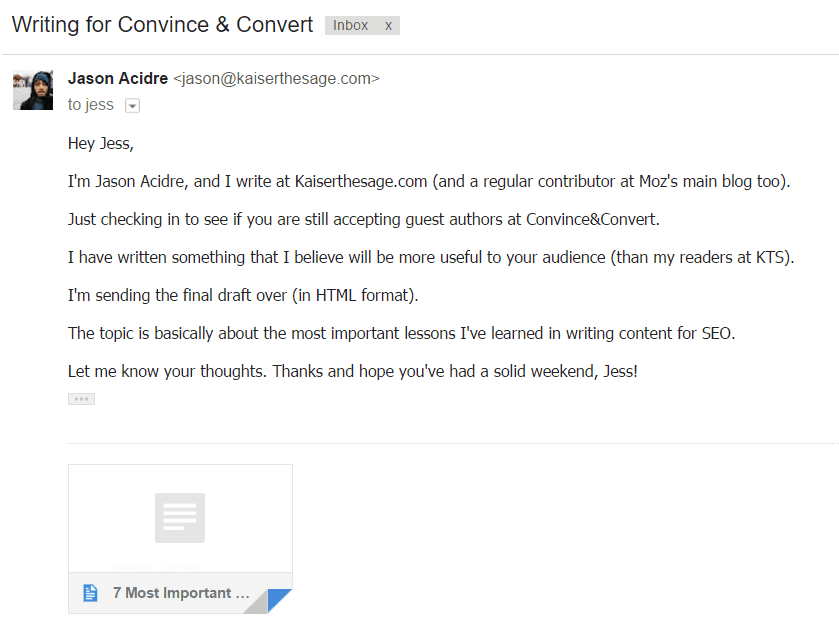
Task: Click the blue folded corner of the attachment
Action: coord(279,601)
